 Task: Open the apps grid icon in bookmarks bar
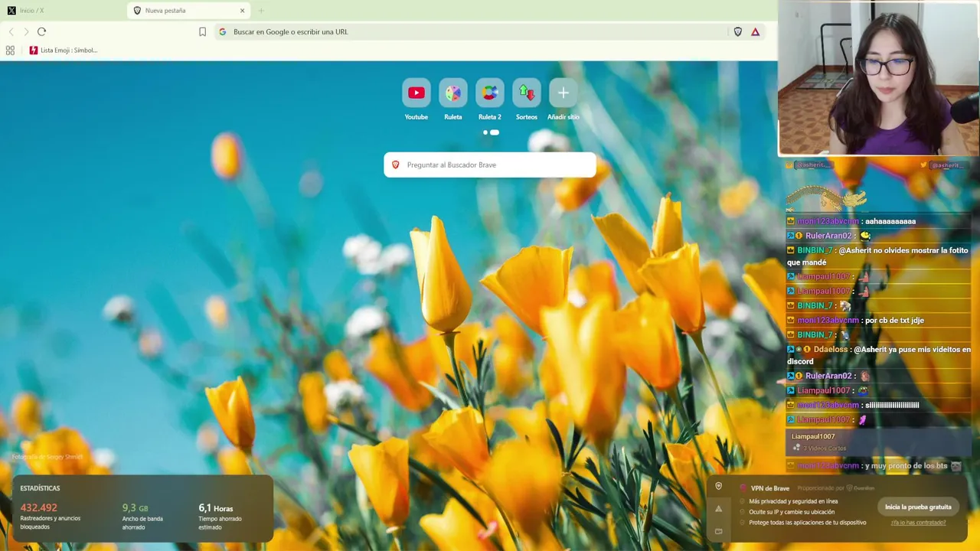click(x=10, y=51)
